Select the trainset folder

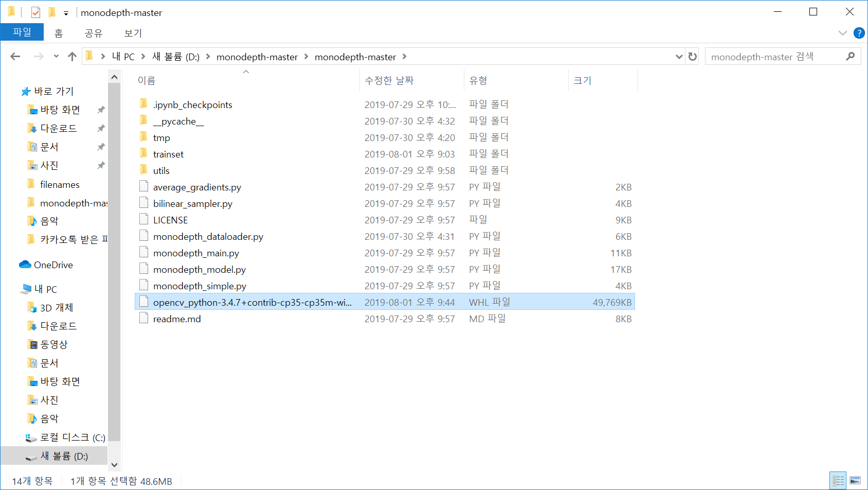[x=168, y=154]
